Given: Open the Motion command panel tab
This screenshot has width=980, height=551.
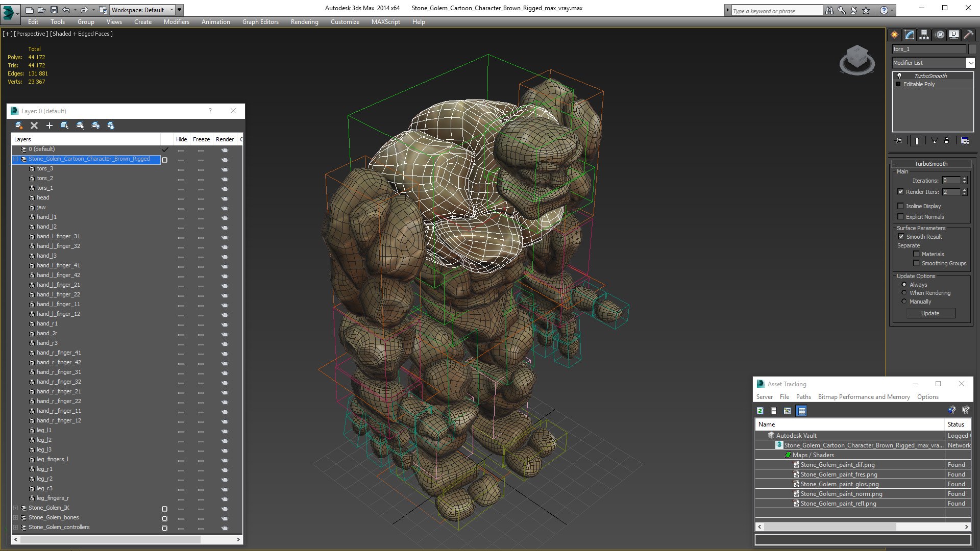Looking at the screenshot, I should 939,35.
